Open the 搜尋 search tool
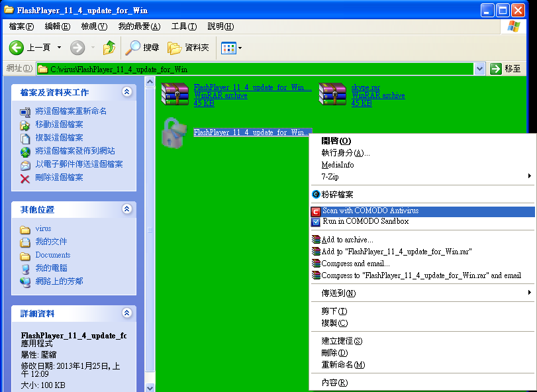Viewport: 537px width, 392px height. pyautogui.click(x=142, y=48)
